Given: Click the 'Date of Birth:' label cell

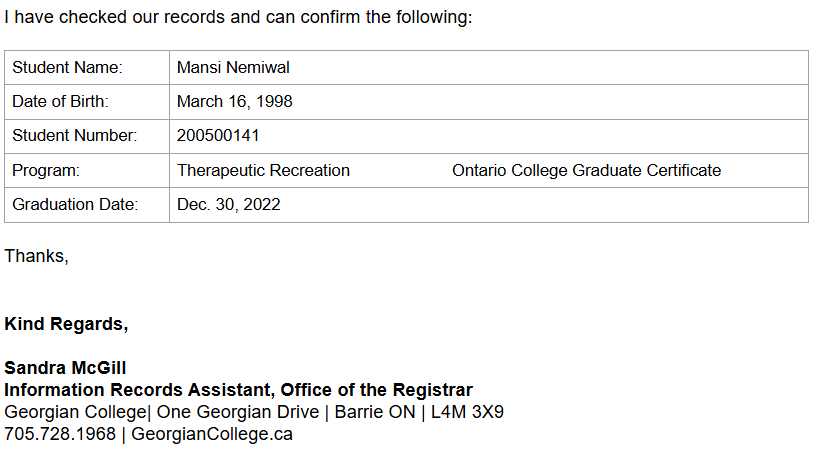Looking at the screenshot, I should tap(60, 102).
